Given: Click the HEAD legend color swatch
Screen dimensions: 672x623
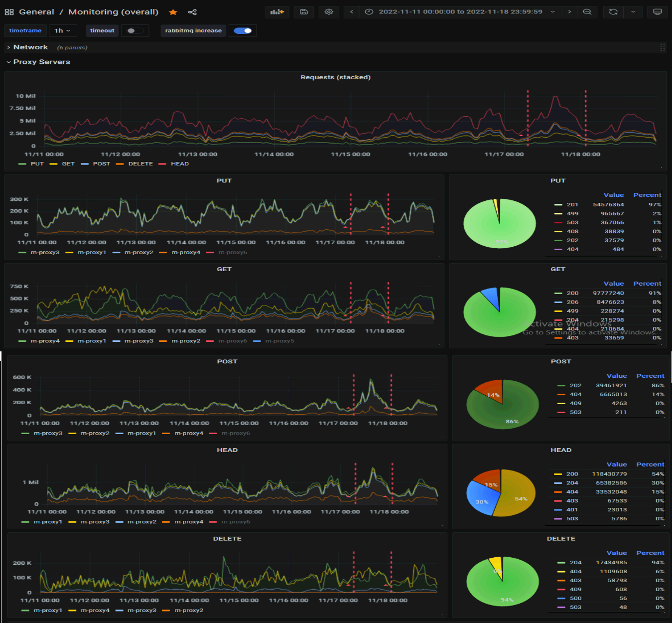Looking at the screenshot, I should coord(162,164).
